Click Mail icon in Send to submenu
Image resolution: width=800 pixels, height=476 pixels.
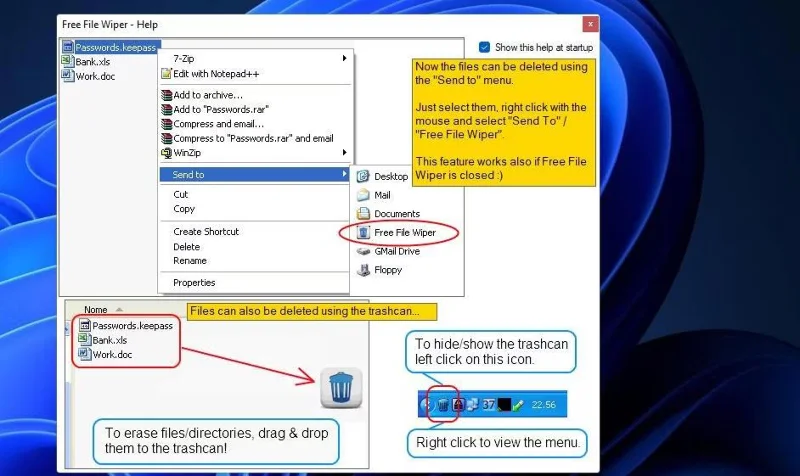tap(363, 195)
